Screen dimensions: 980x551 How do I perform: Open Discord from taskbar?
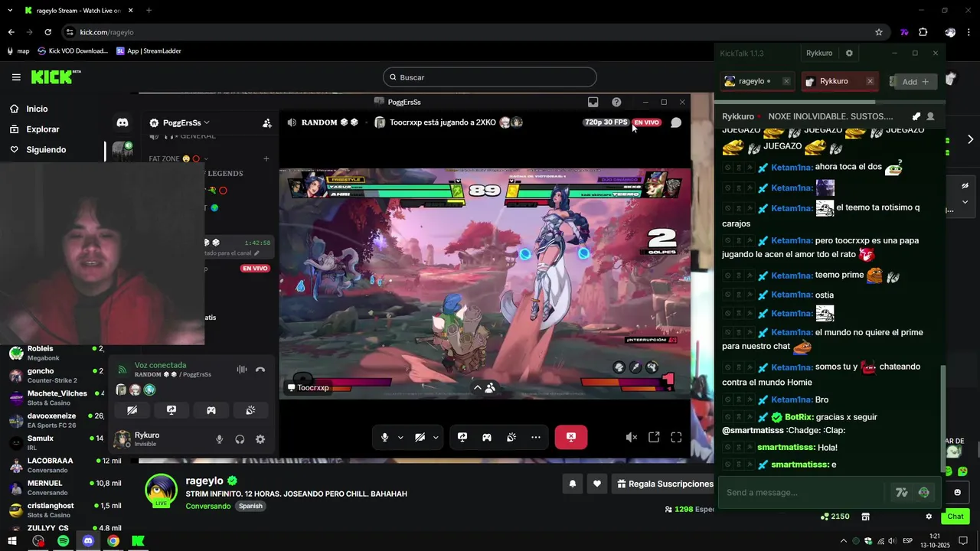(88, 541)
